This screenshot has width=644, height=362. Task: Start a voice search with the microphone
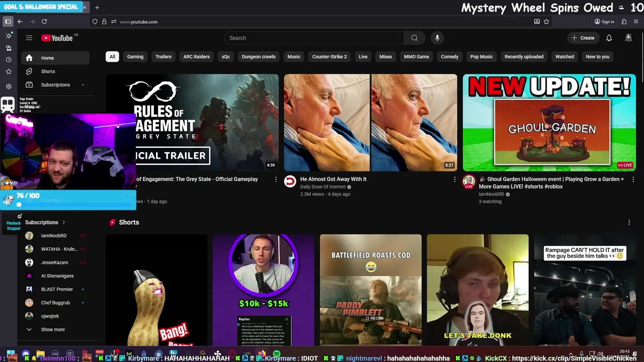(437, 38)
